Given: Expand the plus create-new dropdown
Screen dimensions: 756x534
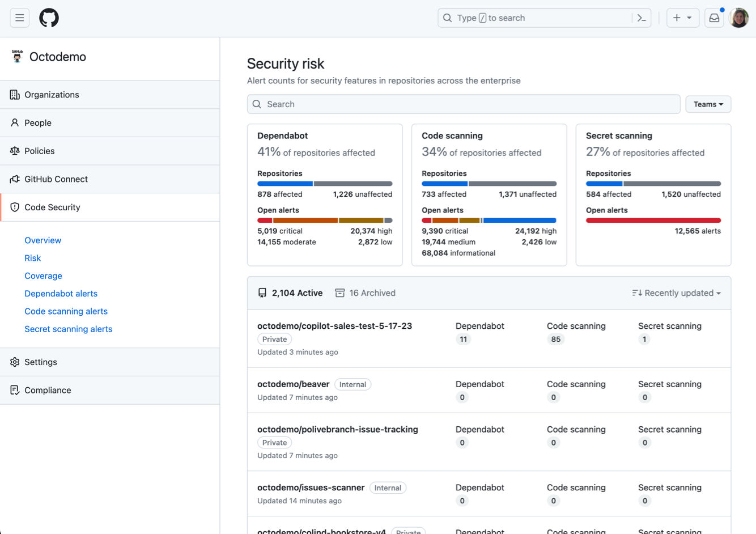Looking at the screenshot, I should (x=683, y=18).
